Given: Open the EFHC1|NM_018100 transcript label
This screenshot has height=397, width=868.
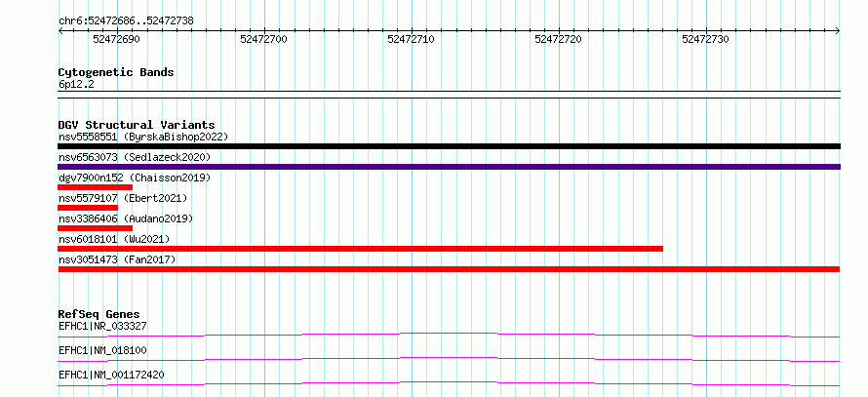Looking at the screenshot, I should [x=102, y=350].
